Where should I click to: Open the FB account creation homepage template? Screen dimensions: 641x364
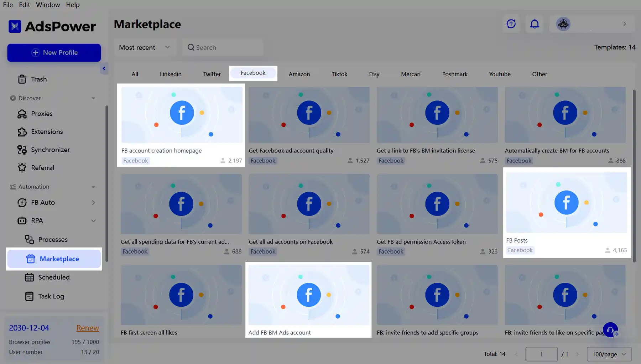[x=182, y=125]
